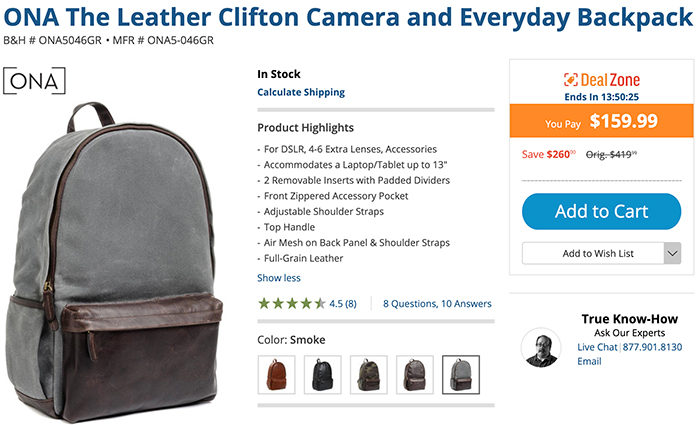Click the expert avatar photo
Screen dimensions: 700x425
pos(541,348)
